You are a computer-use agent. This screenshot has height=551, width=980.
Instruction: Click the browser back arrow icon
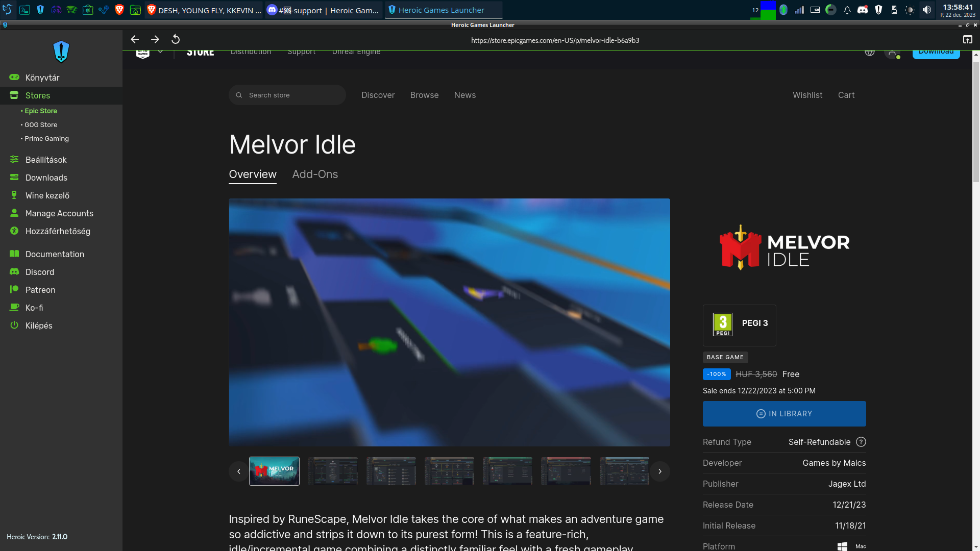click(x=135, y=39)
